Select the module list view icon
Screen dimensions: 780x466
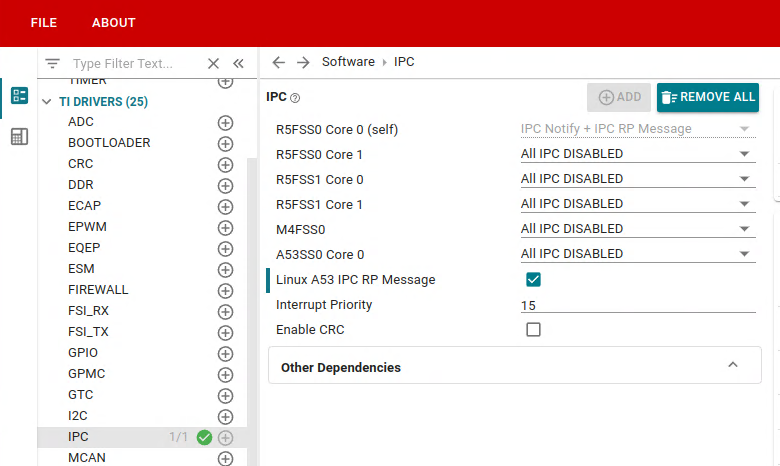click(x=19, y=95)
